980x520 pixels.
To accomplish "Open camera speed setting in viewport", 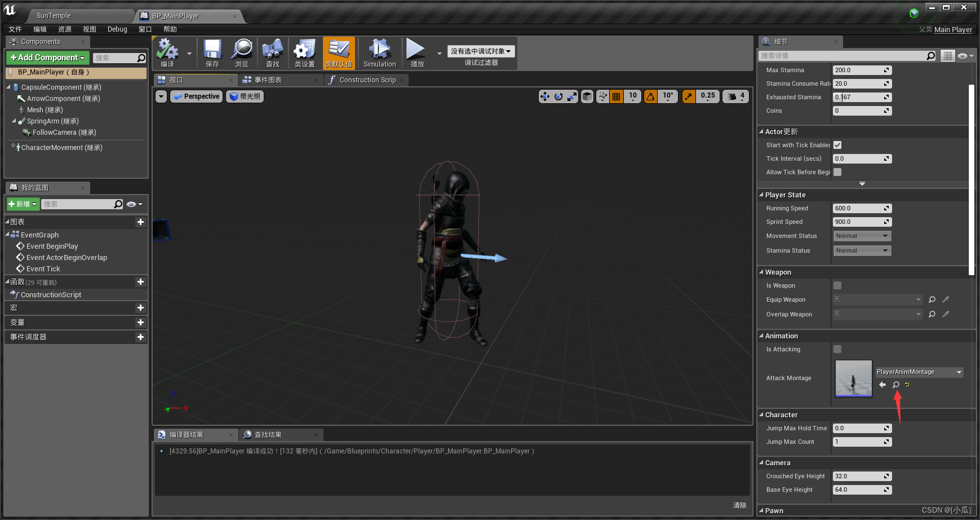I will pos(736,96).
